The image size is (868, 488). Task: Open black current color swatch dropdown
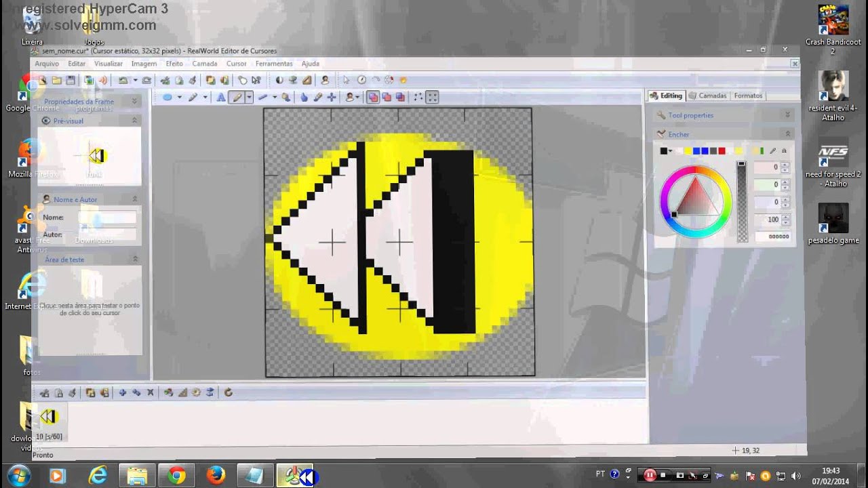[670, 150]
